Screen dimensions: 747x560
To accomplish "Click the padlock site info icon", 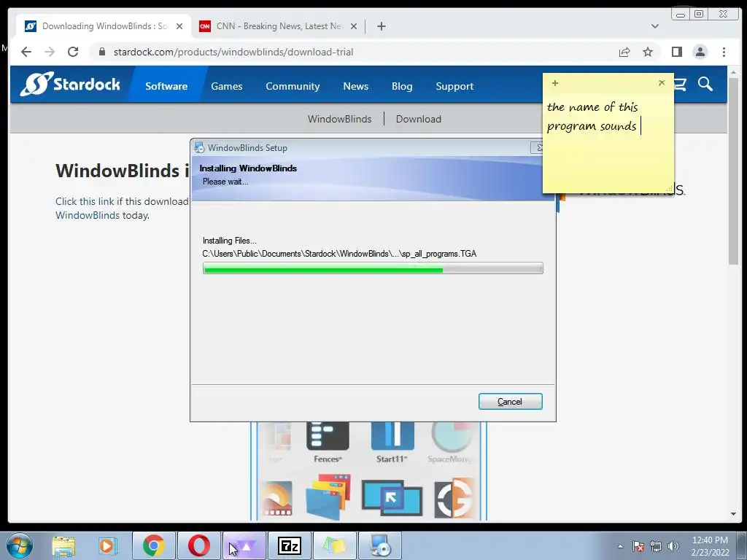I will click(101, 52).
